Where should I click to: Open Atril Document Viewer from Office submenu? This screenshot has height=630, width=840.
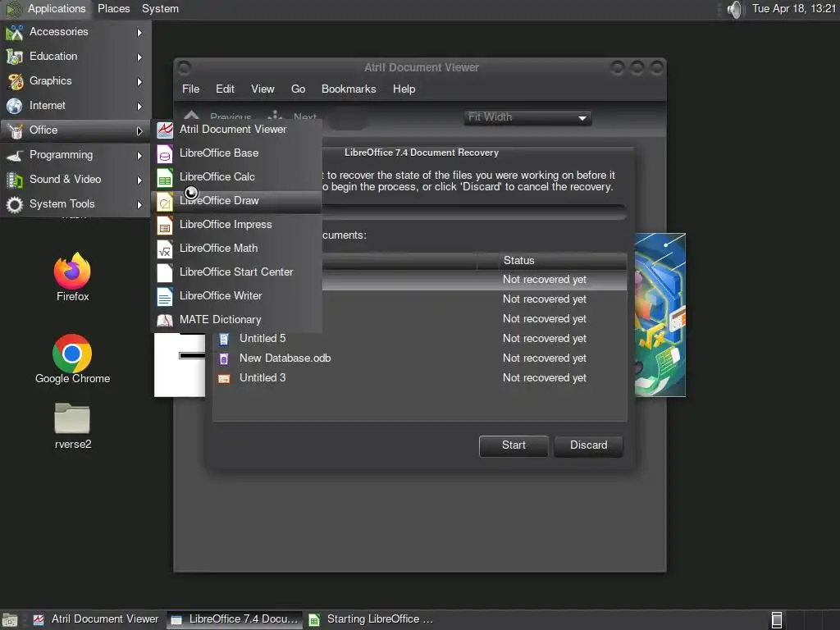click(x=237, y=129)
